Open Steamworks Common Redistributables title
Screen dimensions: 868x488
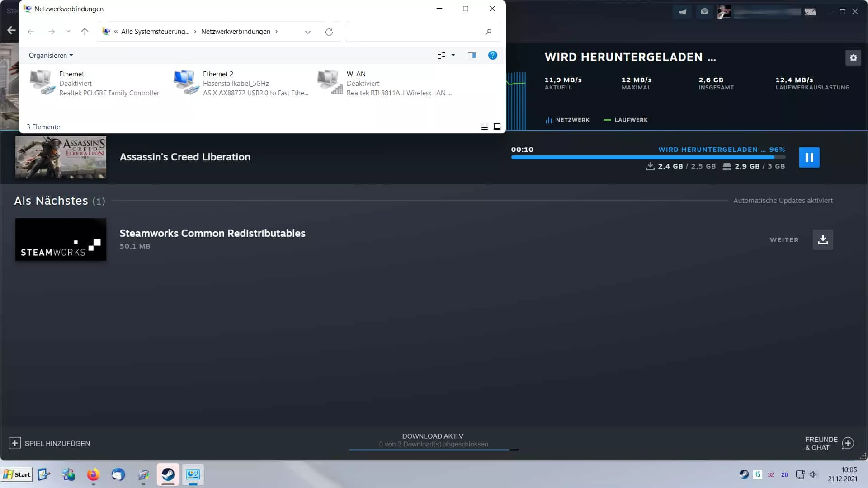coord(212,233)
